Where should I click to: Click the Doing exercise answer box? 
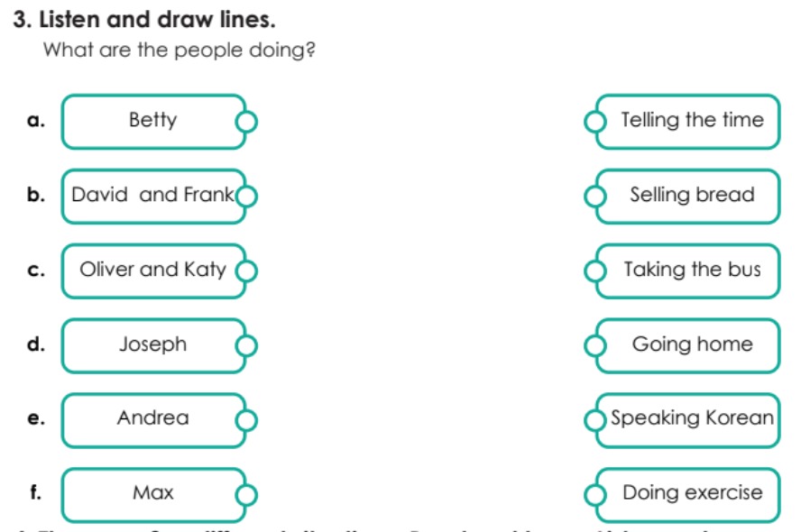pos(687,495)
